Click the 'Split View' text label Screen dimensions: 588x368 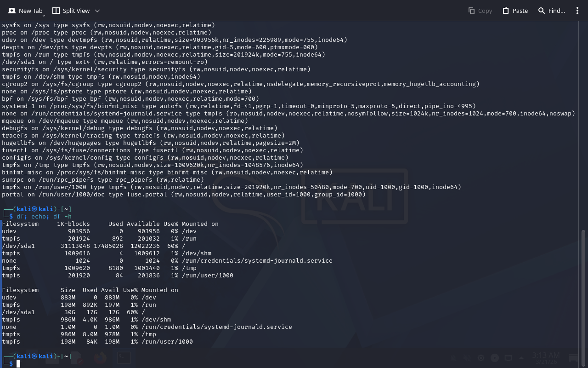[x=76, y=11]
